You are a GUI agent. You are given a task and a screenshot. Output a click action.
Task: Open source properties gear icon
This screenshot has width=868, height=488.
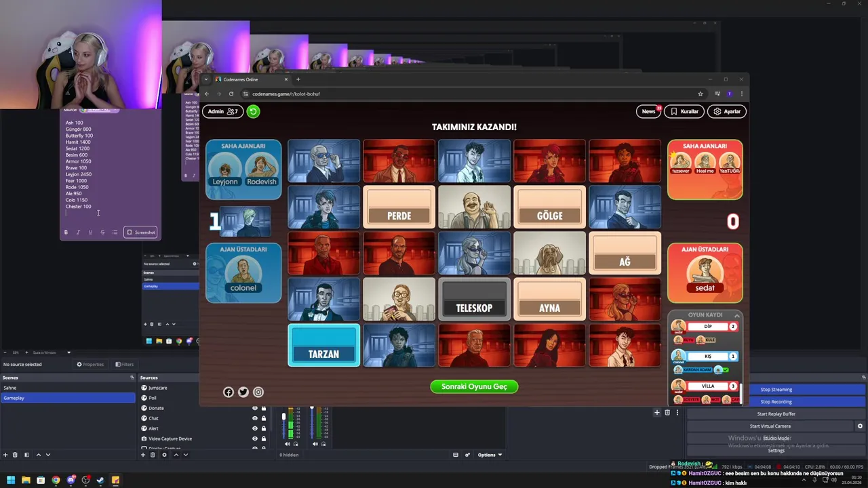(164, 455)
